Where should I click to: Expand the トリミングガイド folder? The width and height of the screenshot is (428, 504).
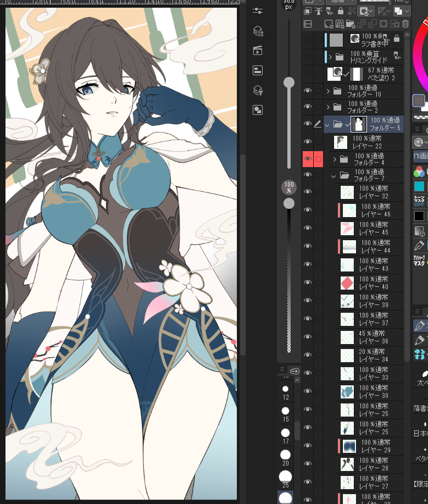coord(330,57)
